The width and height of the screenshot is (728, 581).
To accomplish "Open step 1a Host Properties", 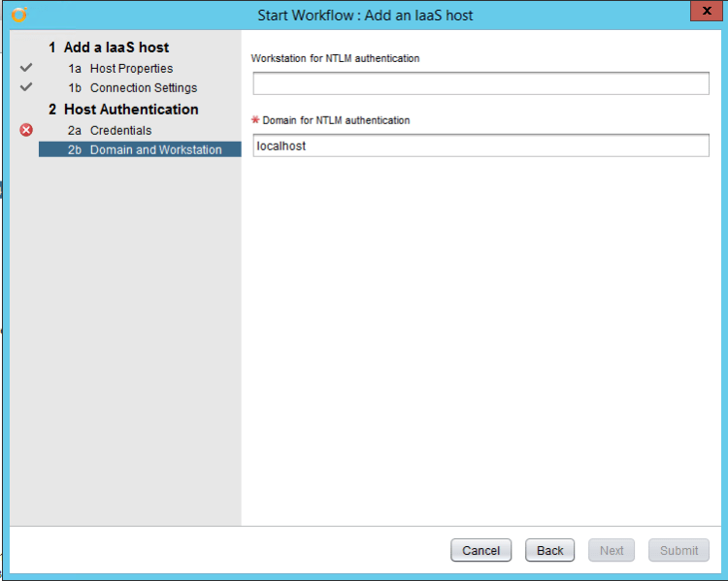I will tap(131, 69).
